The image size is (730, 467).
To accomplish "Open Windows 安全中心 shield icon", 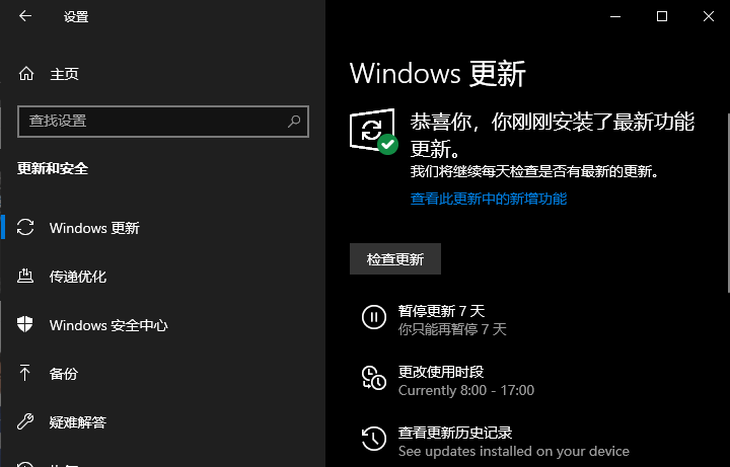I will point(25,325).
